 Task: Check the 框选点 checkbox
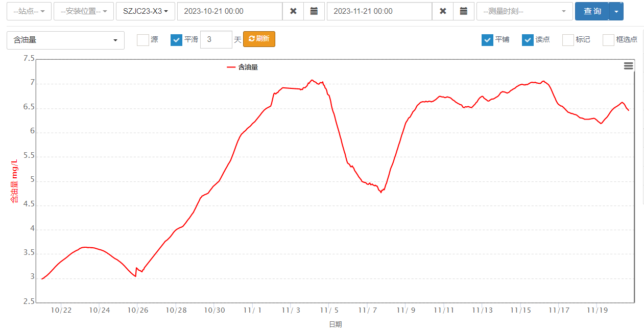click(x=608, y=40)
